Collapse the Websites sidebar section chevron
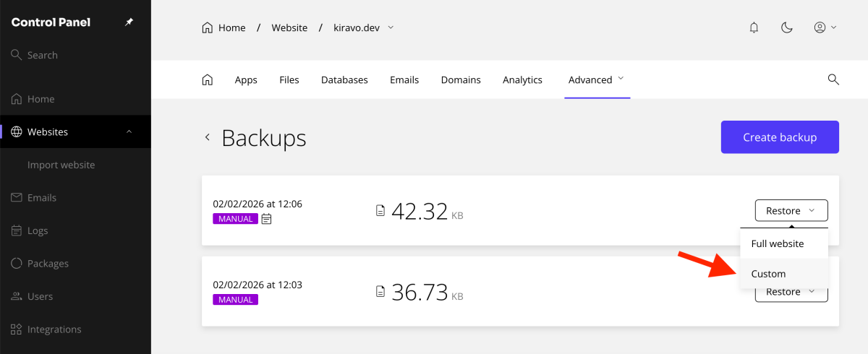 pyautogui.click(x=129, y=131)
